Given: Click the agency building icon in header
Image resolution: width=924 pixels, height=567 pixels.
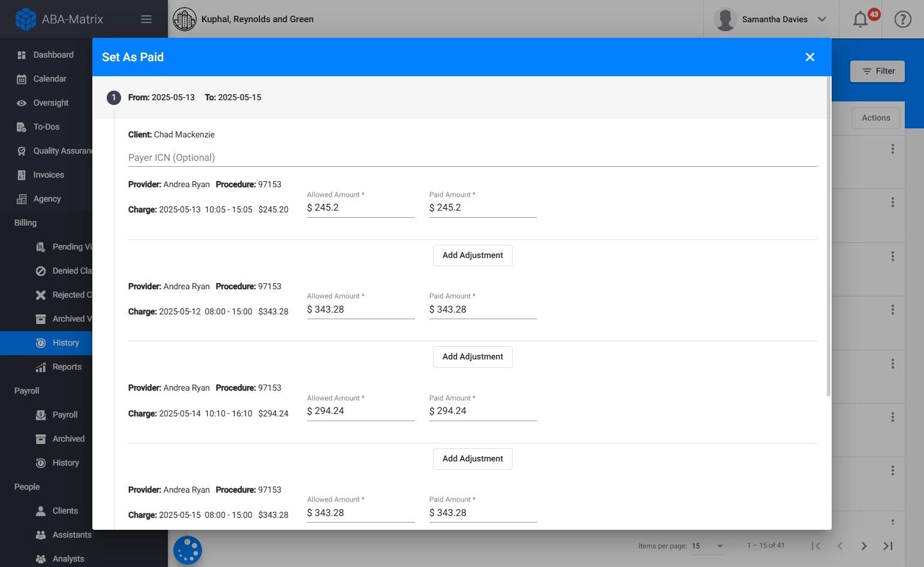Looking at the screenshot, I should (185, 19).
